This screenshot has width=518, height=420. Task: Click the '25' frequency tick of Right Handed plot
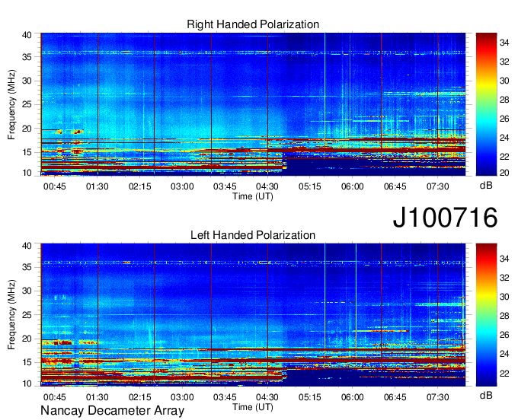pyautogui.click(x=27, y=104)
